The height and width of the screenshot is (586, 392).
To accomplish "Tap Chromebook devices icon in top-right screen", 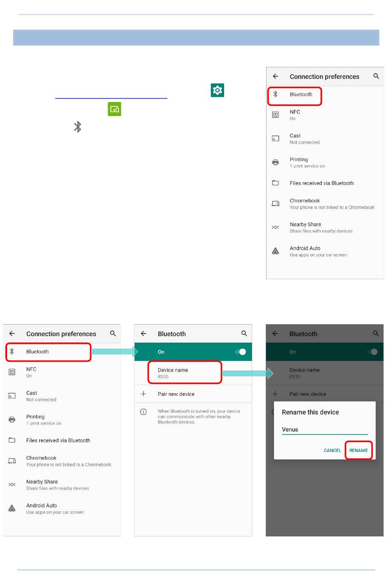I will (275, 204).
